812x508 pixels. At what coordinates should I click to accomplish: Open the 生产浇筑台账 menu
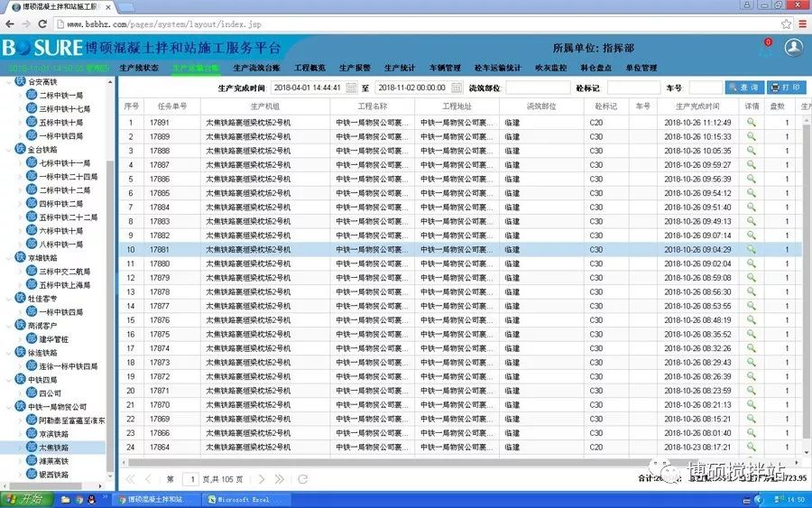(x=256, y=68)
